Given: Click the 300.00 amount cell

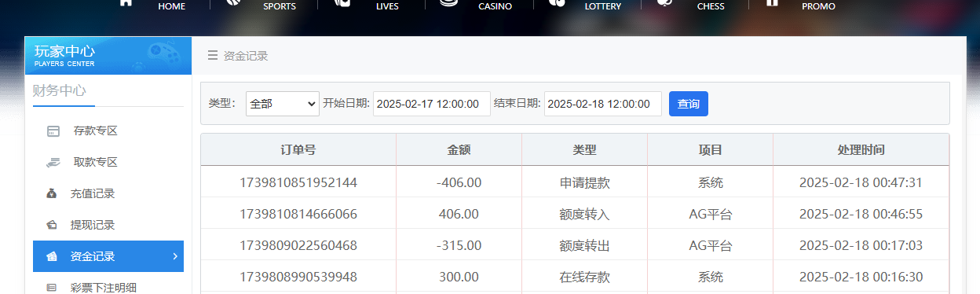Looking at the screenshot, I should click(459, 277).
